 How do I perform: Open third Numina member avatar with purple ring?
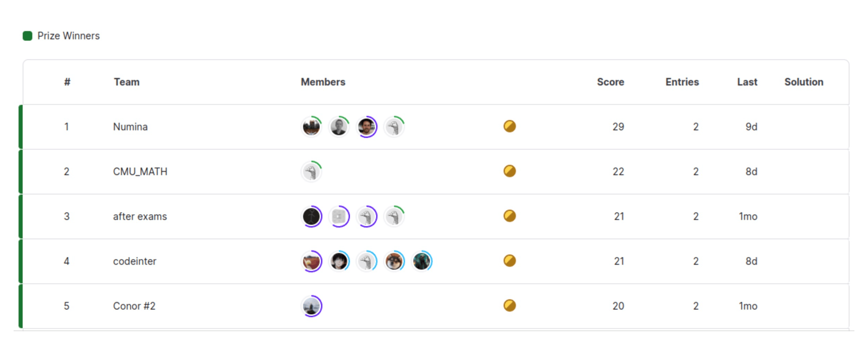[367, 127]
